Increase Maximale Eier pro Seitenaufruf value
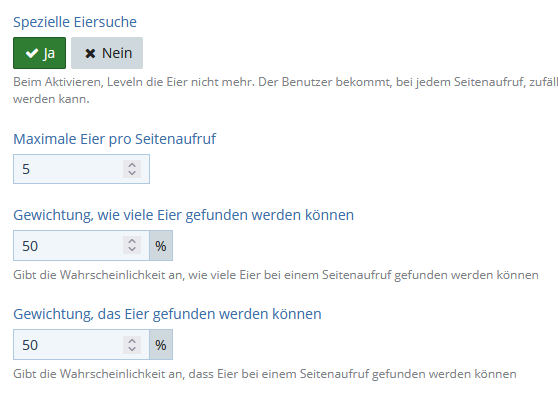This screenshot has width=558, height=400. (x=132, y=165)
